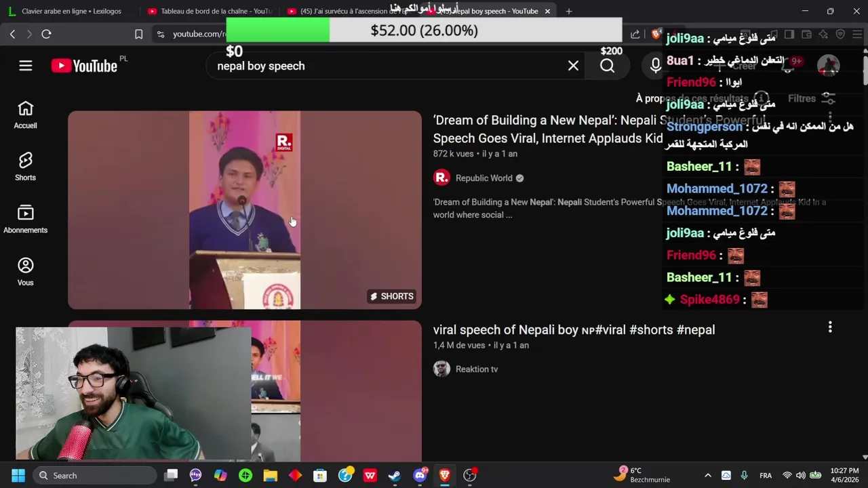Open the Republic World speech video thumbnail
This screenshot has height=488, width=868.
click(x=245, y=210)
